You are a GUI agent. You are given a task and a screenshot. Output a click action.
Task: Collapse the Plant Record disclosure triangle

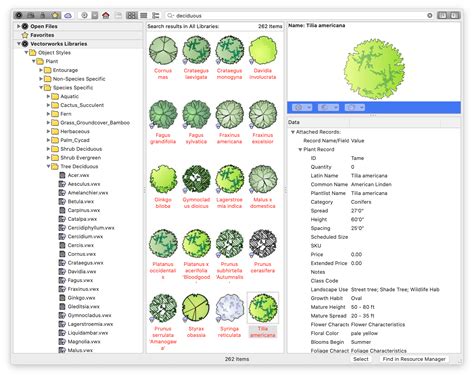(x=300, y=149)
